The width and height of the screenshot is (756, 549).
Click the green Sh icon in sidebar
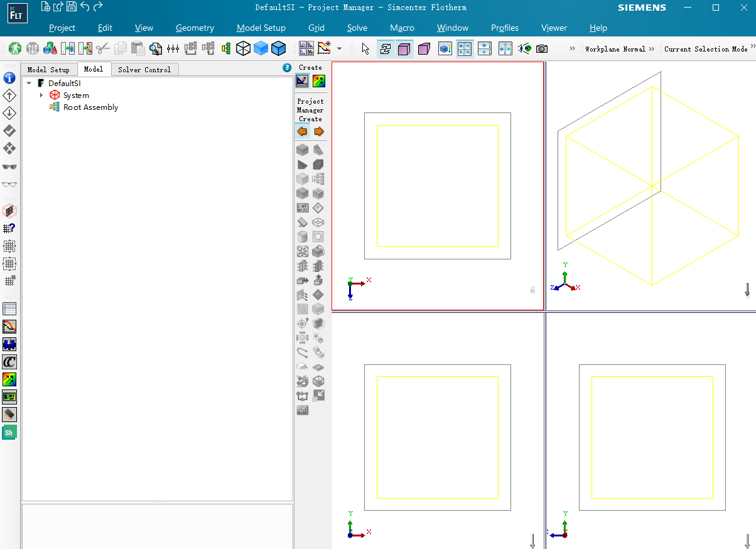[x=9, y=432]
